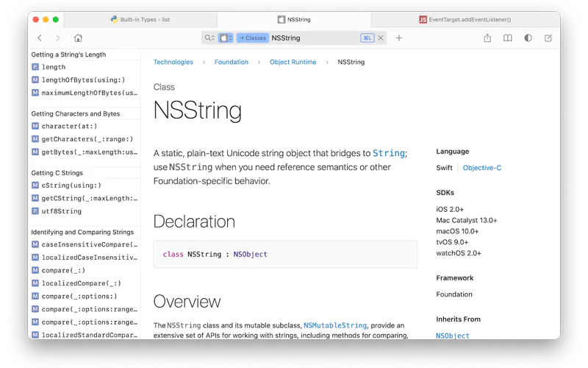Image resolution: width=588 pixels, height=368 pixels.
Task: Click the M icon beside lengthOfBytes(using:)
Action: click(35, 79)
